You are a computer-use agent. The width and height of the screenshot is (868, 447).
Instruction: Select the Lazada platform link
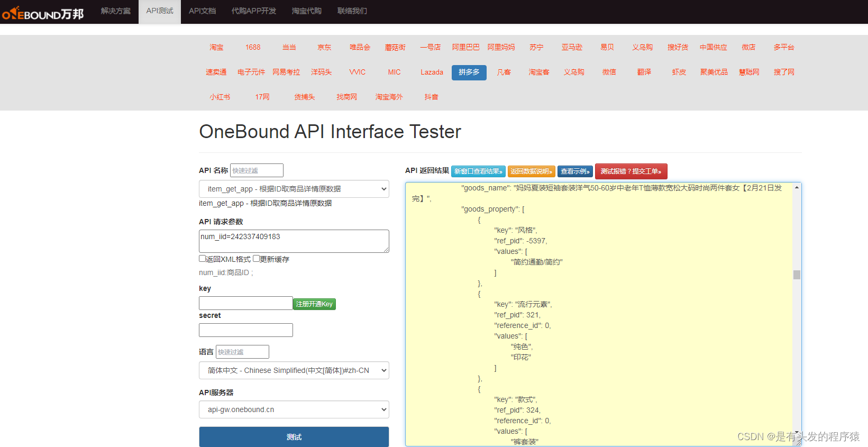pyautogui.click(x=432, y=72)
